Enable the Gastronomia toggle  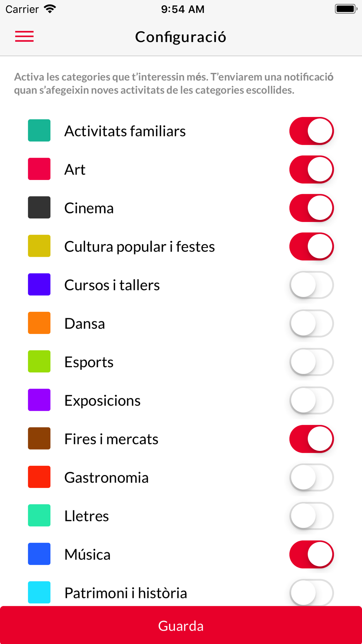311,477
